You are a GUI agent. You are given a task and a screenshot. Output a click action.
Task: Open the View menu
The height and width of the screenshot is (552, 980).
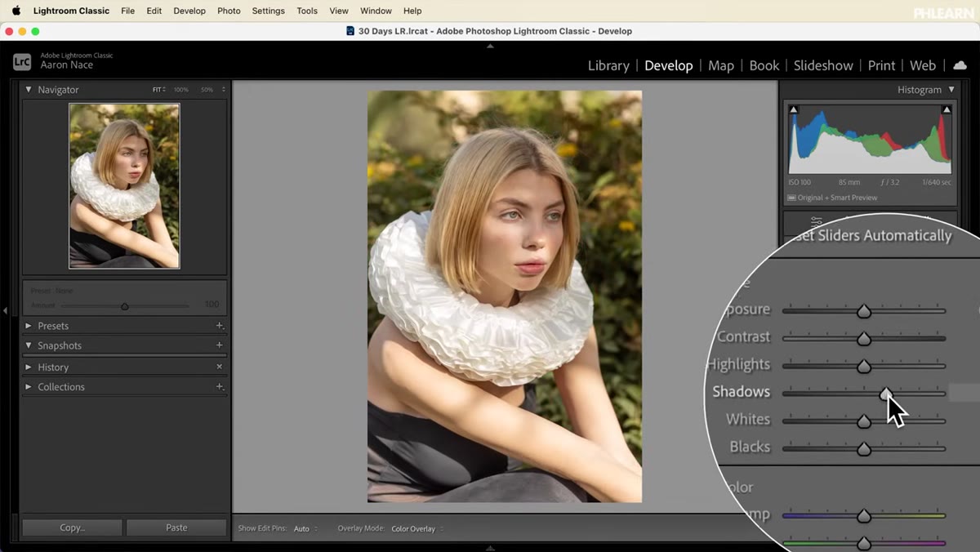(x=339, y=11)
